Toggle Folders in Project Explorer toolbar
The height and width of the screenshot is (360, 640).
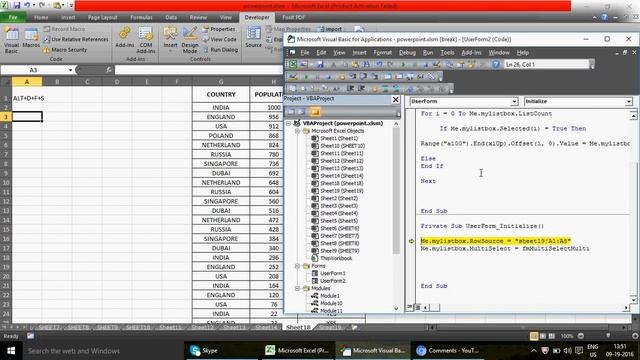[315, 111]
